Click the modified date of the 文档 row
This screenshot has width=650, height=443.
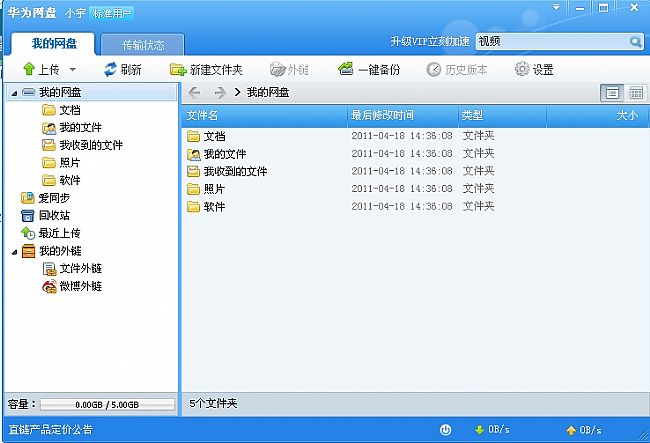point(402,136)
